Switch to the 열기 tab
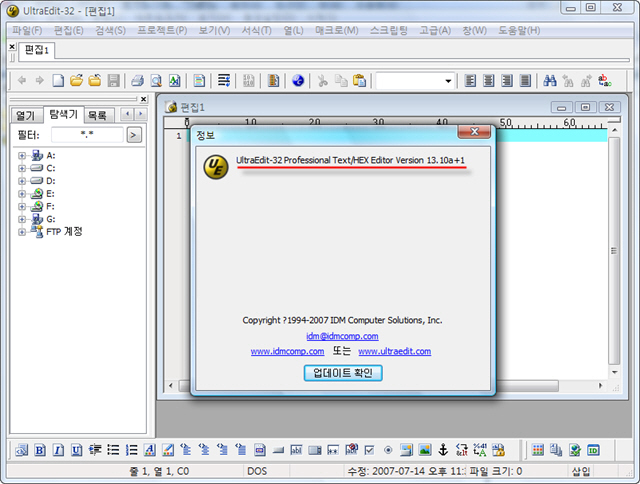 (25, 115)
